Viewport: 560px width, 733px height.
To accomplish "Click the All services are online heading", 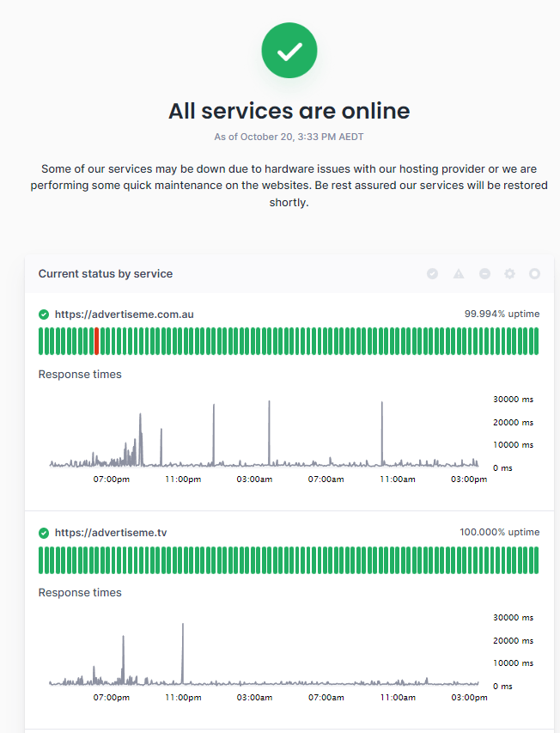I will pos(289,111).
